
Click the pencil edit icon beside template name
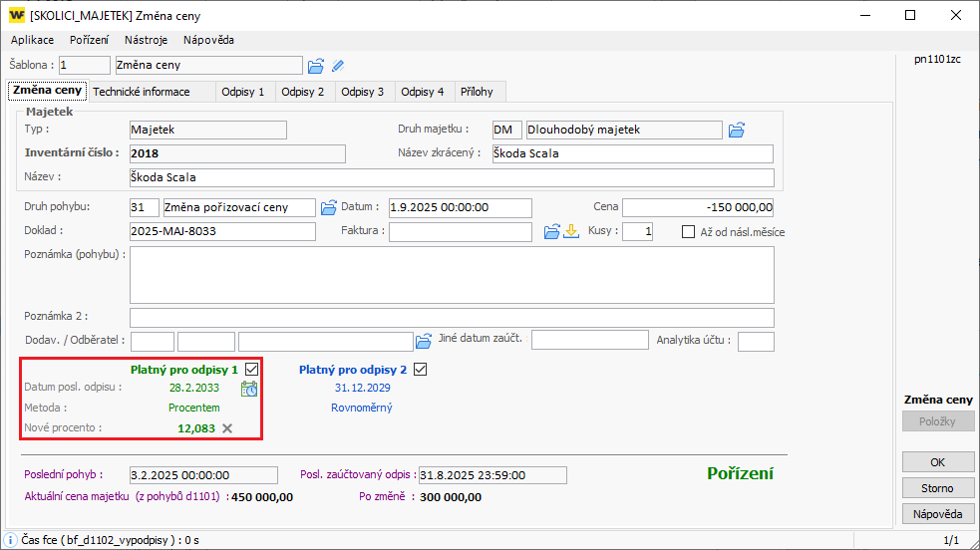click(x=338, y=66)
